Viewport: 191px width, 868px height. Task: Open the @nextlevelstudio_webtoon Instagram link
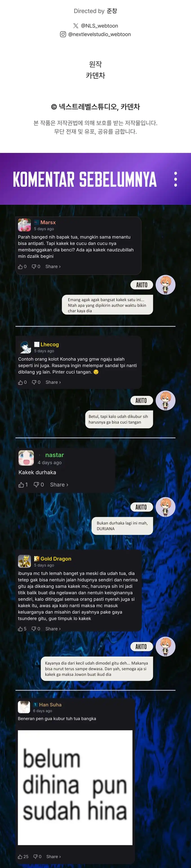click(99, 34)
